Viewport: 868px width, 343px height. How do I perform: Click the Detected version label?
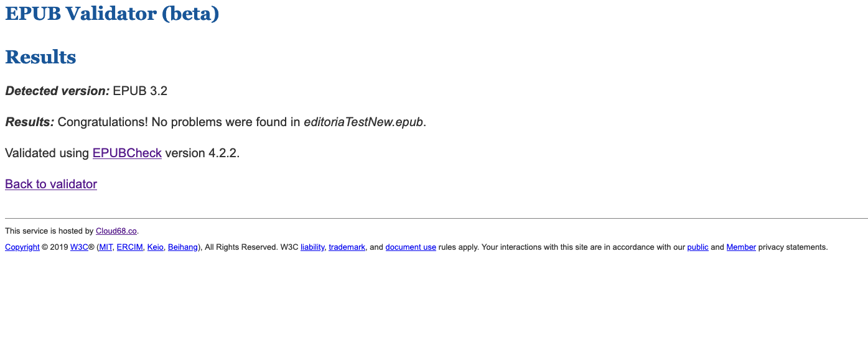click(x=57, y=91)
